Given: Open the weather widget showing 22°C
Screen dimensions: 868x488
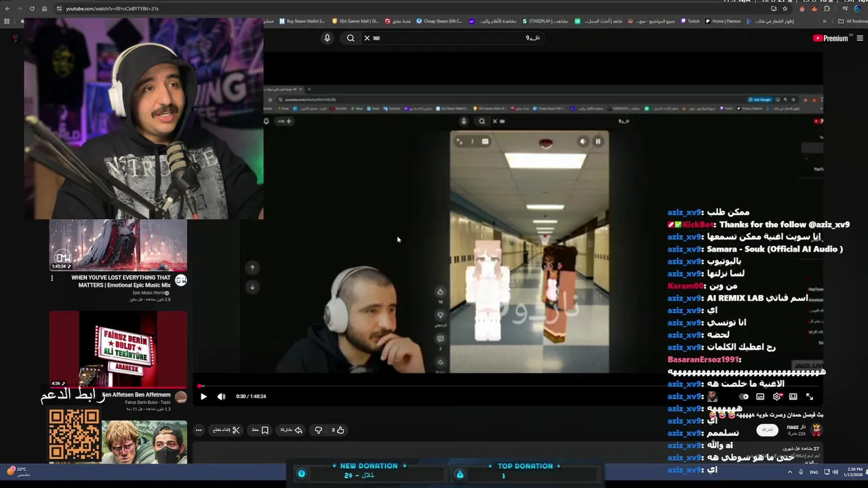Looking at the screenshot, I should tap(18, 472).
